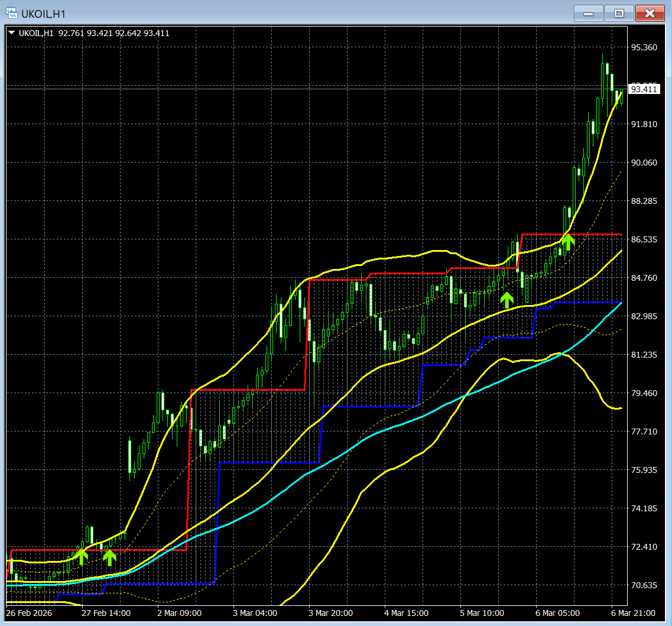The height and width of the screenshot is (626, 672).
Task: Click the 70.635 price scale label
Action: [644, 585]
